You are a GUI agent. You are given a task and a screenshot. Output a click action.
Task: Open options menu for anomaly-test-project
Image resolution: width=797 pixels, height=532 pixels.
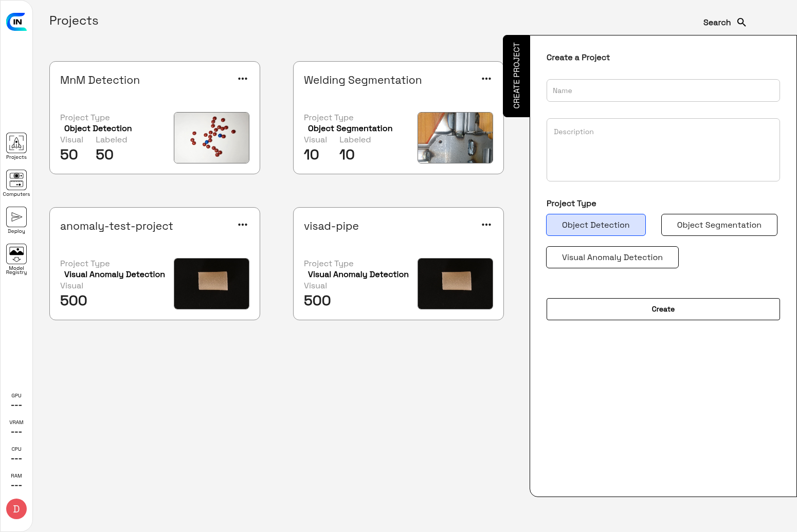coord(243,225)
